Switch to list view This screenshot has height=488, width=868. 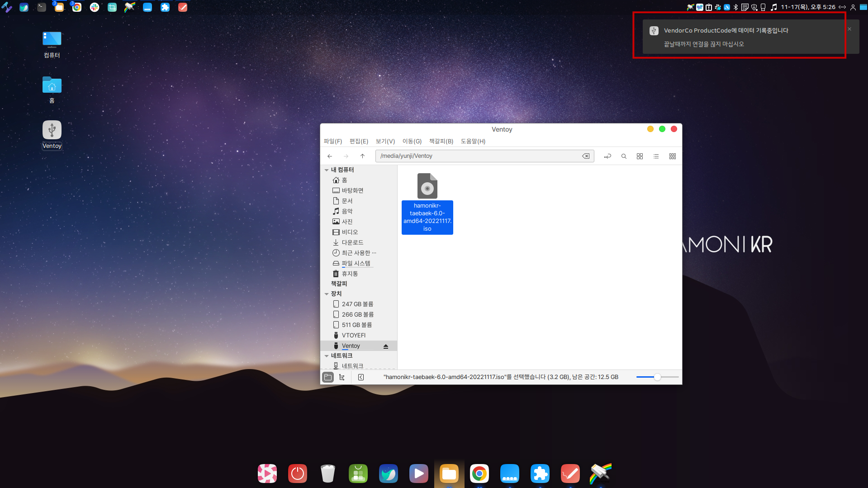click(x=656, y=156)
